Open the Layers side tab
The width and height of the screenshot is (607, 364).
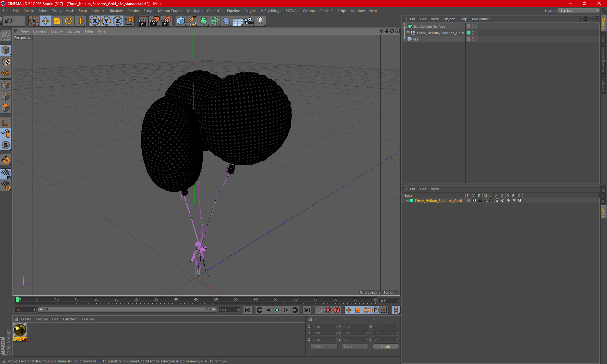(x=604, y=212)
